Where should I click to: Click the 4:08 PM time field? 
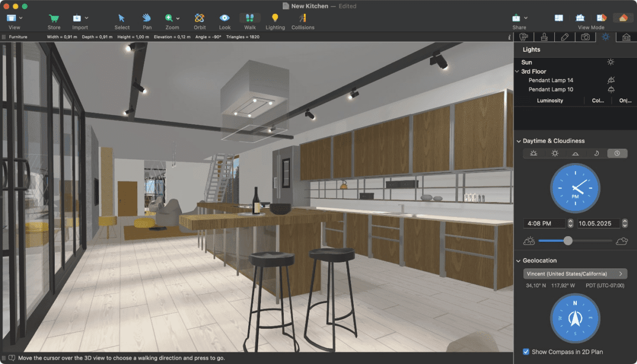click(544, 223)
